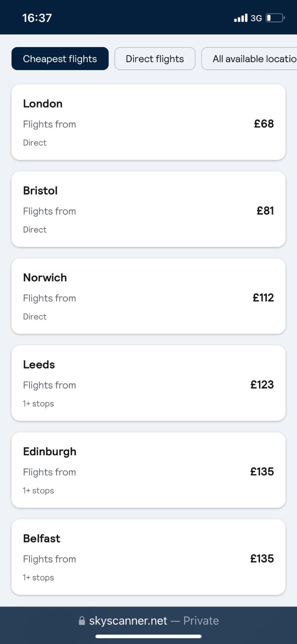Open the Bristol flights card

click(148, 209)
